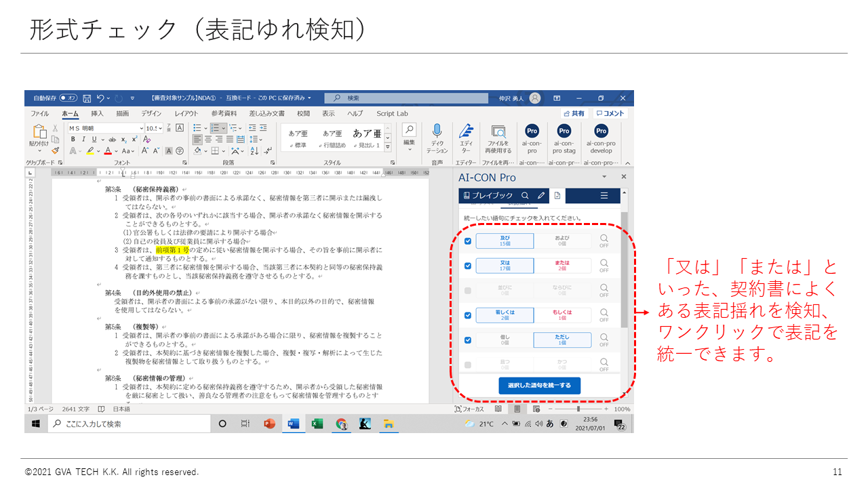Open the 校閲 ribbon tab
Screen dimensions: 868x488
[x=303, y=114]
